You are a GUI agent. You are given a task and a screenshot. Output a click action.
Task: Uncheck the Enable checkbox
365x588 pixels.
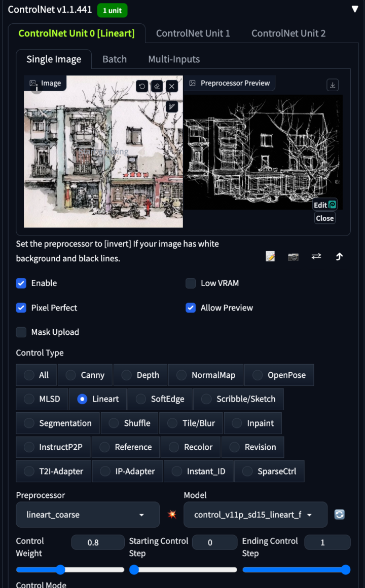[21, 283]
